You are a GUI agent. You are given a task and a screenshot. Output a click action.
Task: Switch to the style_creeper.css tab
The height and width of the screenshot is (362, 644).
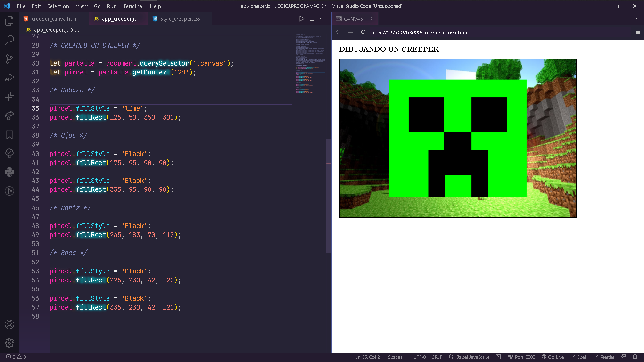point(181,19)
